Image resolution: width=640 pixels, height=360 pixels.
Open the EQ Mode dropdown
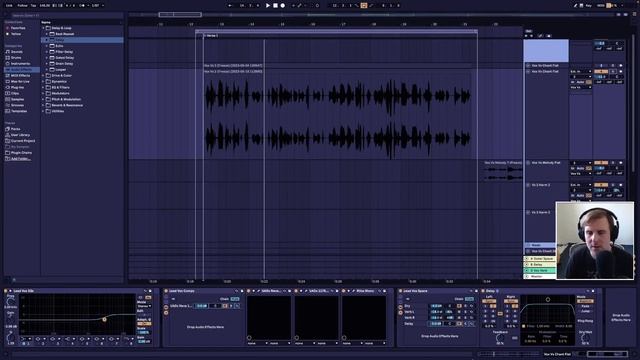[x=144, y=306]
